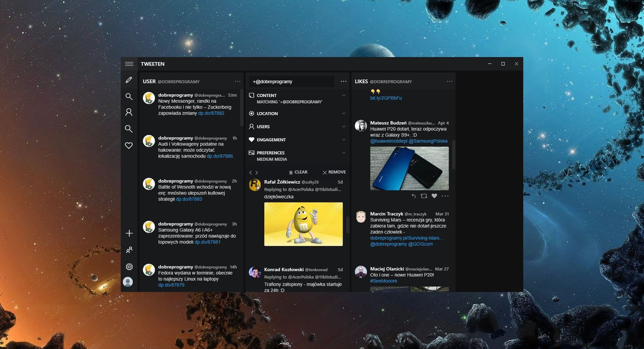Open Huawei P20 phones photo thumbnail
This screenshot has width=644, height=349.
409,169
